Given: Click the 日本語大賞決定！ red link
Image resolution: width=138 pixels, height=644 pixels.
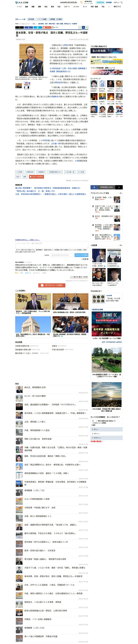Looking at the screenshot, I should click(97, 441).
